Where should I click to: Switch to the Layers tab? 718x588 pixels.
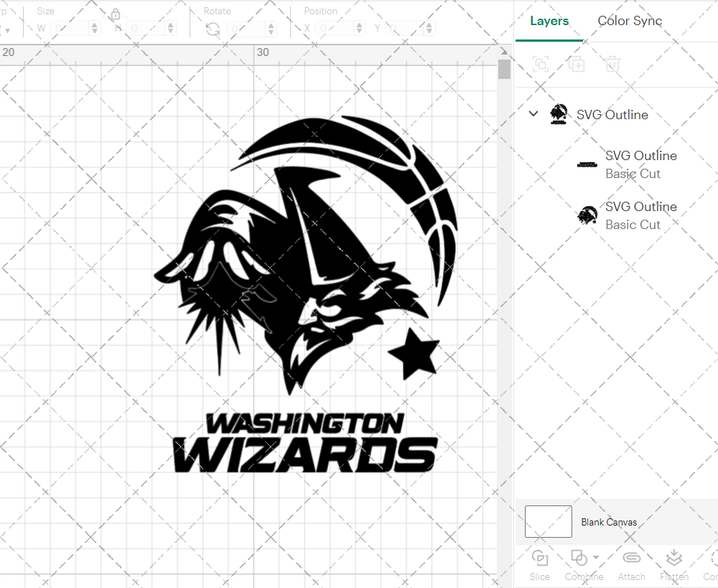pos(549,21)
